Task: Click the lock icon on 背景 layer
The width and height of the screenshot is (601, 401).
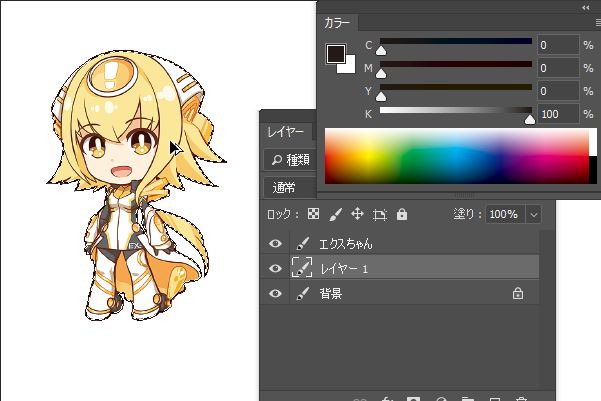Action: point(518,293)
